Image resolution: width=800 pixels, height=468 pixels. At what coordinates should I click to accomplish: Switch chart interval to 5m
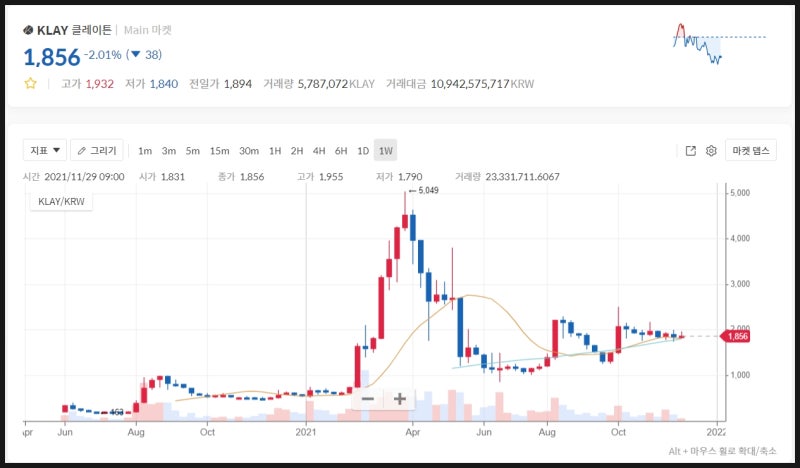pos(193,151)
